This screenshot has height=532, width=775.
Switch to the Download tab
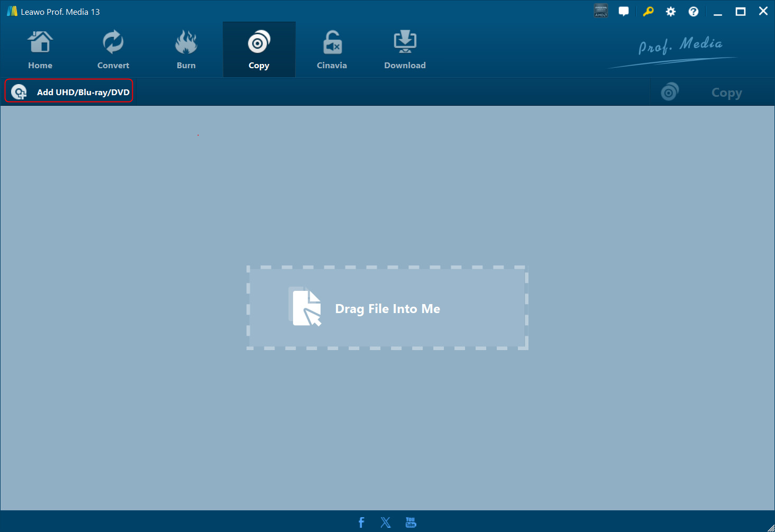405,50
